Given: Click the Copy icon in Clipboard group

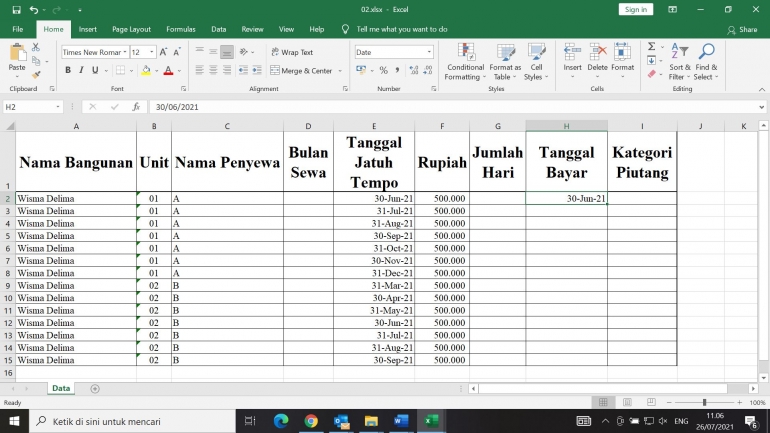Looking at the screenshot, I should [x=36, y=61].
